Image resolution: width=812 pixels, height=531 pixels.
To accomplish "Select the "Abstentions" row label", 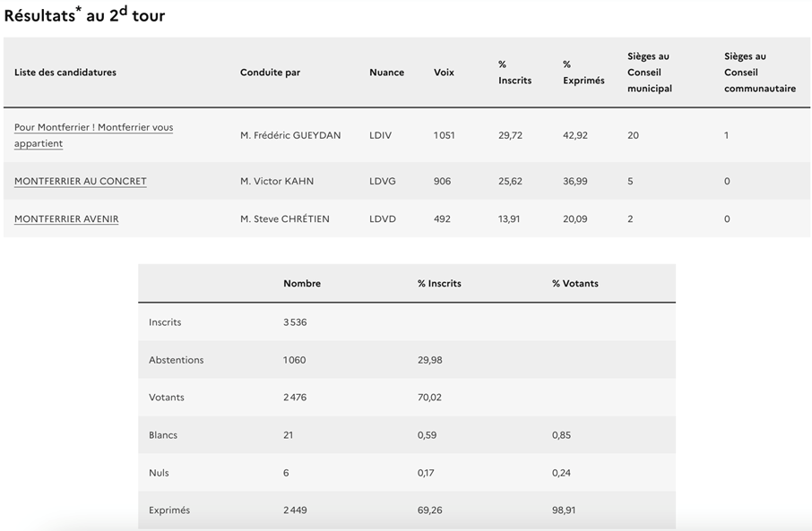I will tap(177, 360).
